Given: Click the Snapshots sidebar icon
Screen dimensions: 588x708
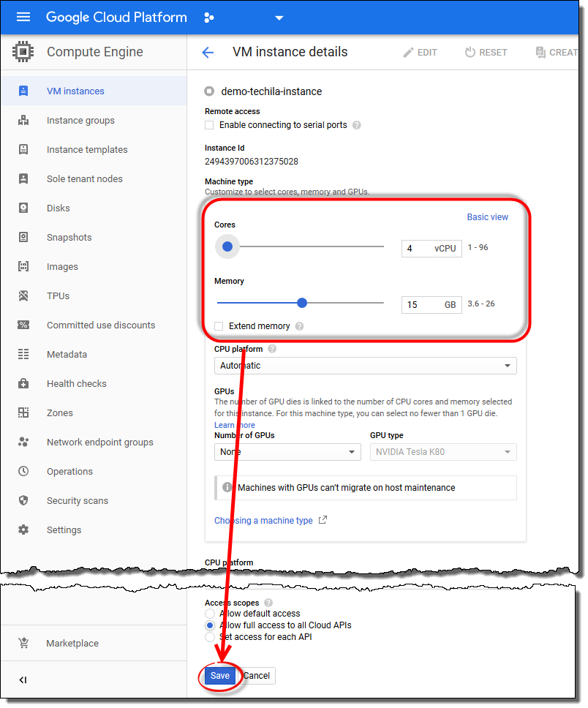Looking at the screenshot, I should 23,238.
